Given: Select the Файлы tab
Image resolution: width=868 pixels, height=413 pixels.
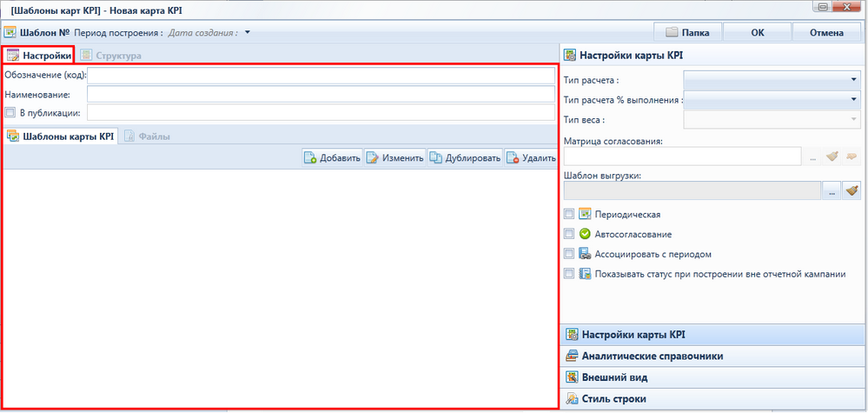Looking at the screenshot, I should pyautogui.click(x=148, y=137).
